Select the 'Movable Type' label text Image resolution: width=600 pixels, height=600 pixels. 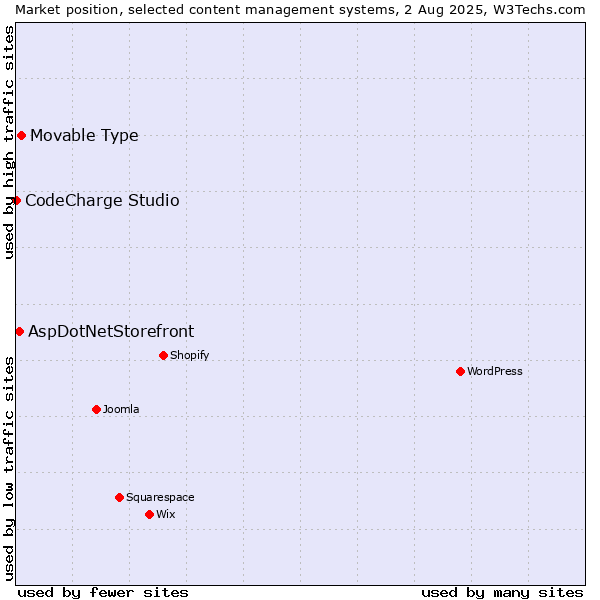pyautogui.click(x=84, y=136)
